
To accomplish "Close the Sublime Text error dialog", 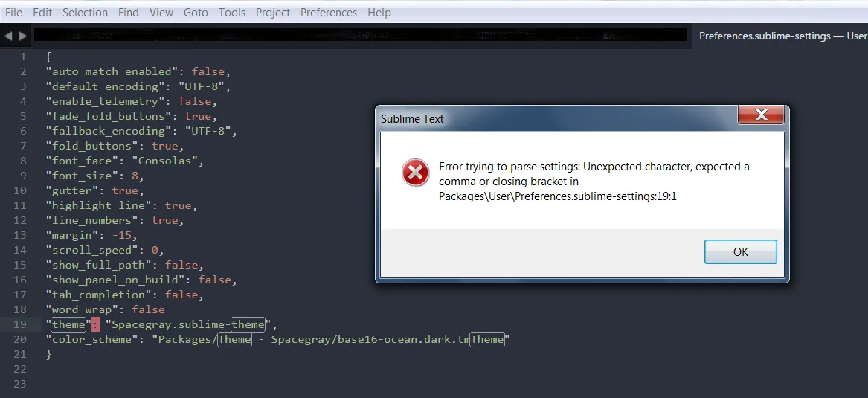I will (x=761, y=115).
